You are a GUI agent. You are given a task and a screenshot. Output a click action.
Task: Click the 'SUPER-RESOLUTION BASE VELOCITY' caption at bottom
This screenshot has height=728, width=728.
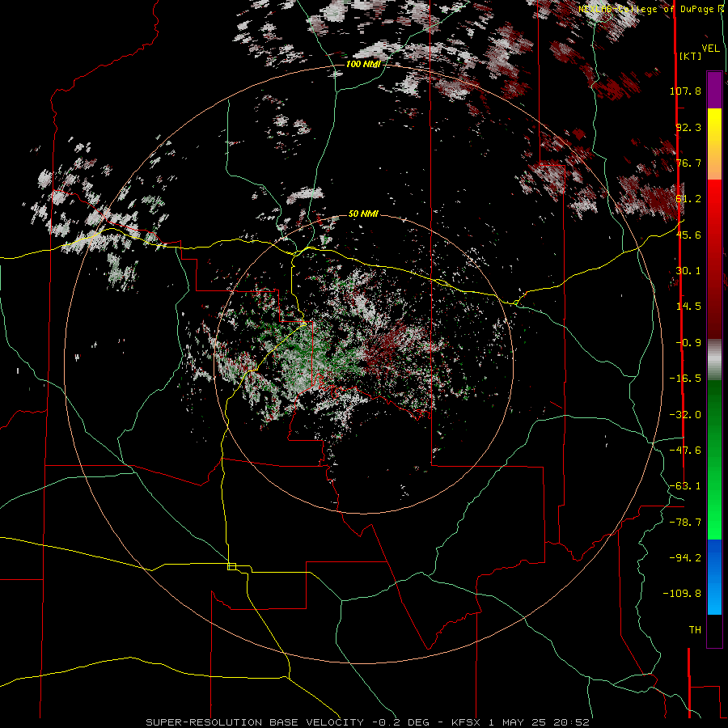point(255,722)
